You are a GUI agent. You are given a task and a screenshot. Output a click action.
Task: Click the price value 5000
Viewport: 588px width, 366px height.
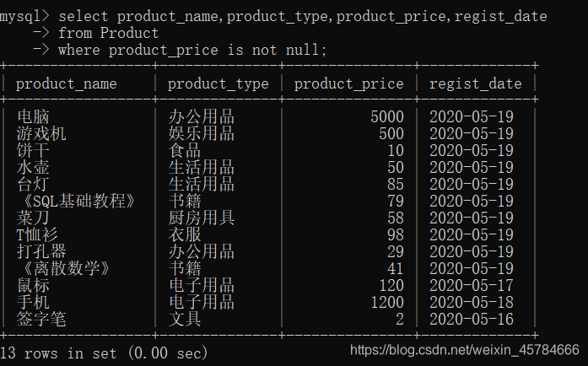point(387,117)
